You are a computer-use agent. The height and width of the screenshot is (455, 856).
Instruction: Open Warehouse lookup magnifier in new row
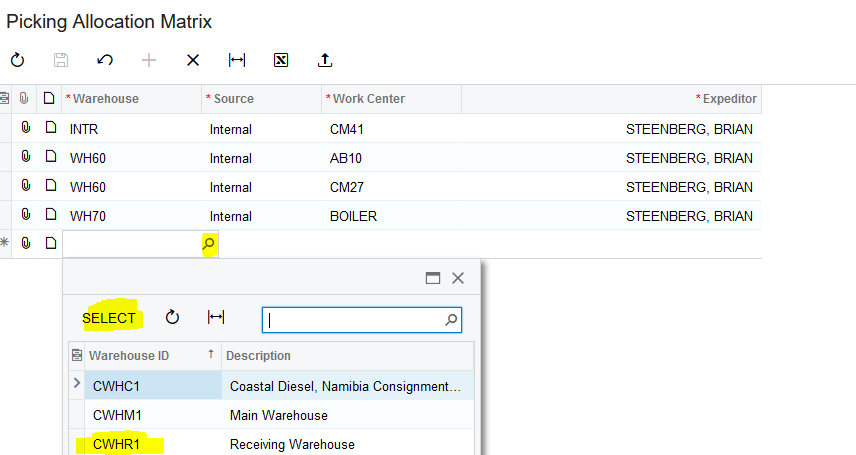209,243
